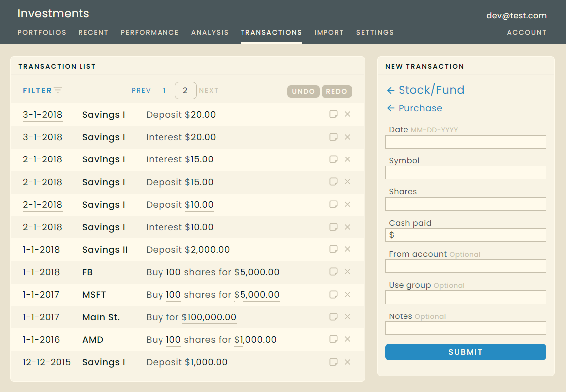Focus the From account field
The height and width of the screenshot is (392, 566).
click(465, 266)
